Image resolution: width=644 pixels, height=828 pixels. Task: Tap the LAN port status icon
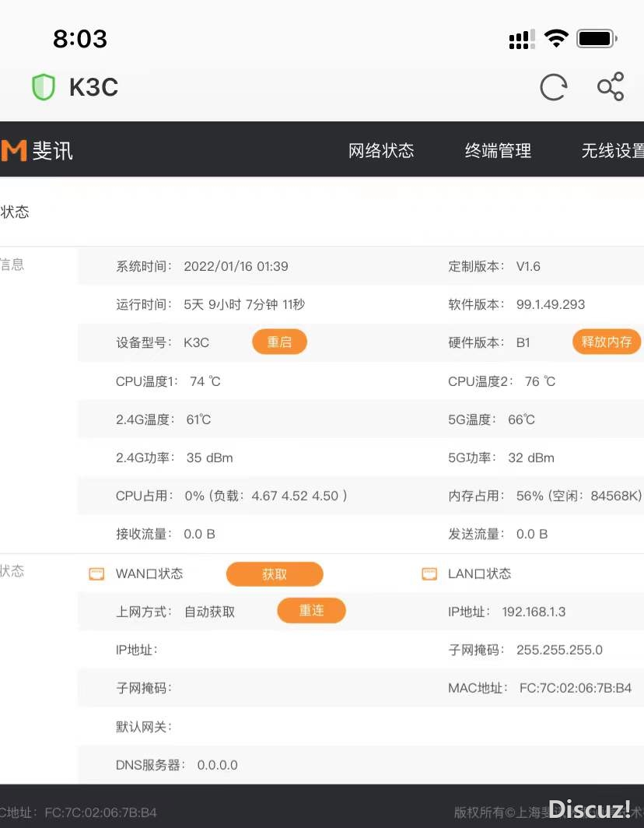coord(429,574)
